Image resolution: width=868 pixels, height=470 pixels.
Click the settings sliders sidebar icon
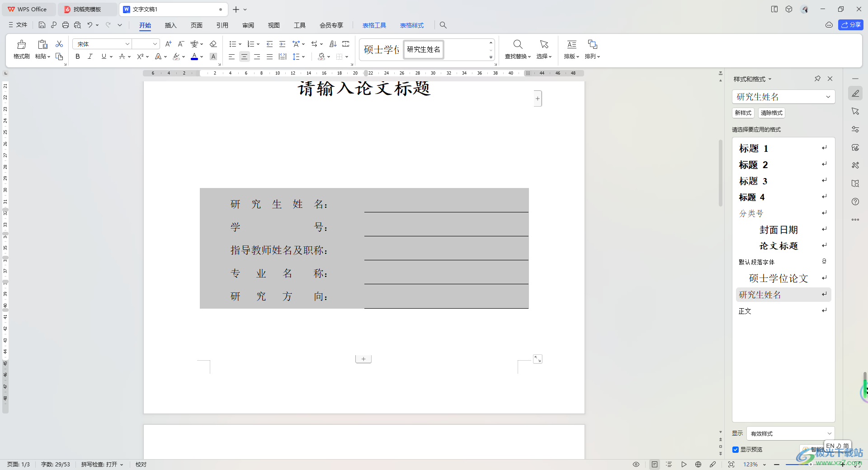[855, 129]
